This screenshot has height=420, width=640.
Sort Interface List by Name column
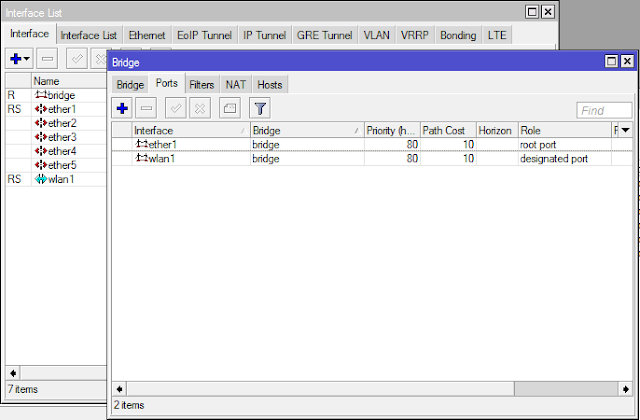69,81
